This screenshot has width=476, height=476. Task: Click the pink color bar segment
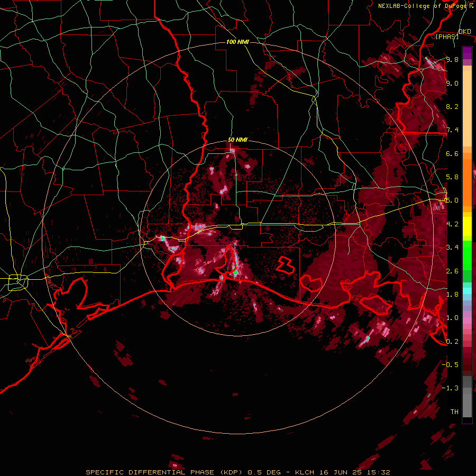[467, 321]
